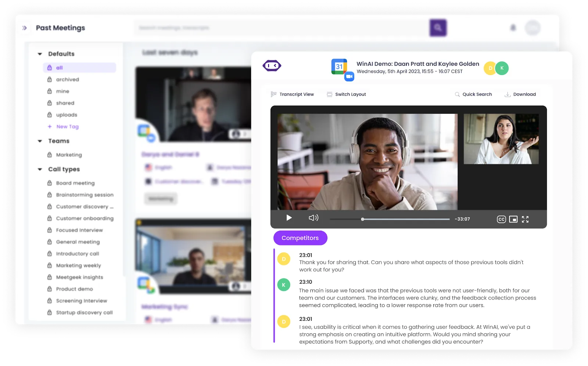Open Quick Search for the meeting
The height and width of the screenshot is (366, 588).
point(474,94)
